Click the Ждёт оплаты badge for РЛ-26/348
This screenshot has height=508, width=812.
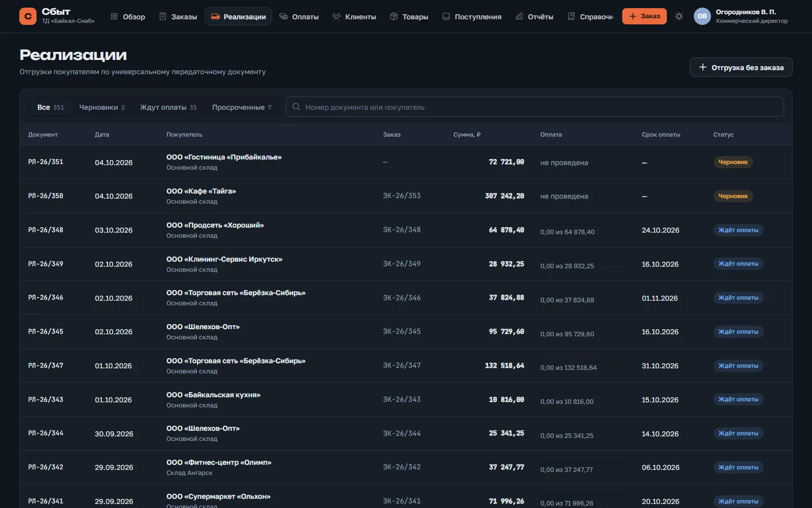(x=738, y=230)
